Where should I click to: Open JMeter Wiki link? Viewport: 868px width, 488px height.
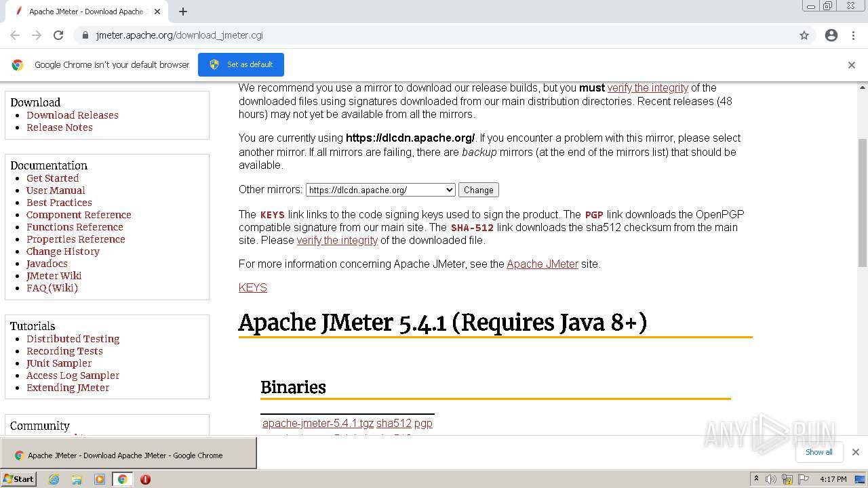tap(54, 276)
